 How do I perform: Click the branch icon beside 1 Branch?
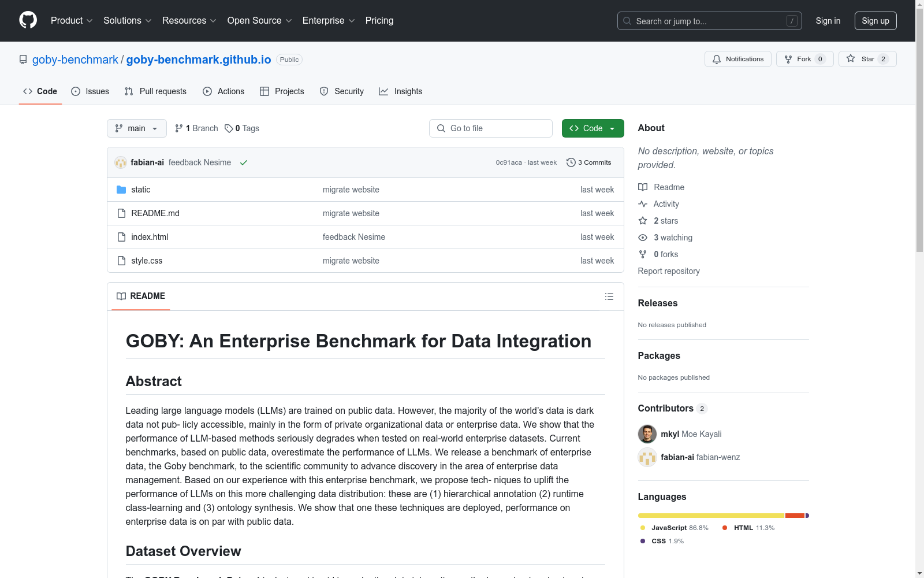(179, 128)
